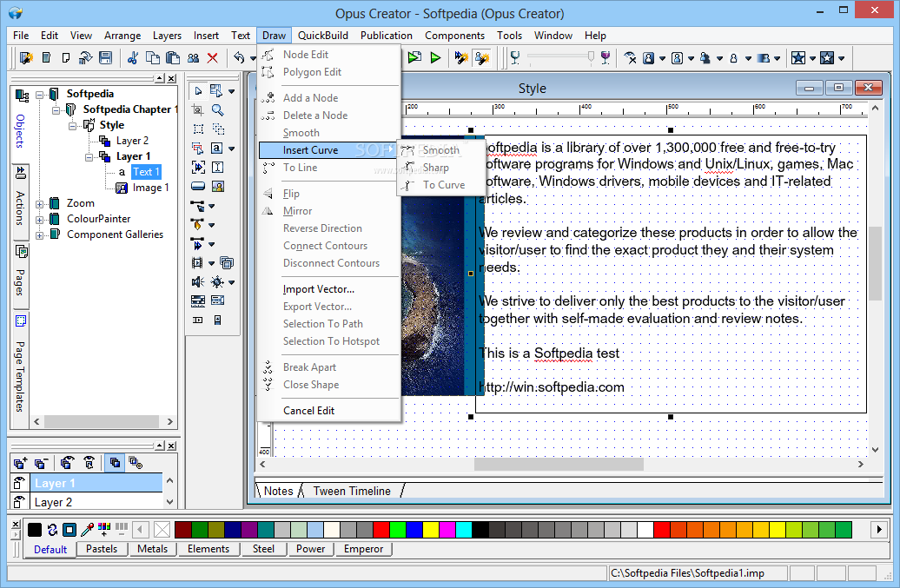
Task: Click the add layer icon with plus
Action: point(20,463)
